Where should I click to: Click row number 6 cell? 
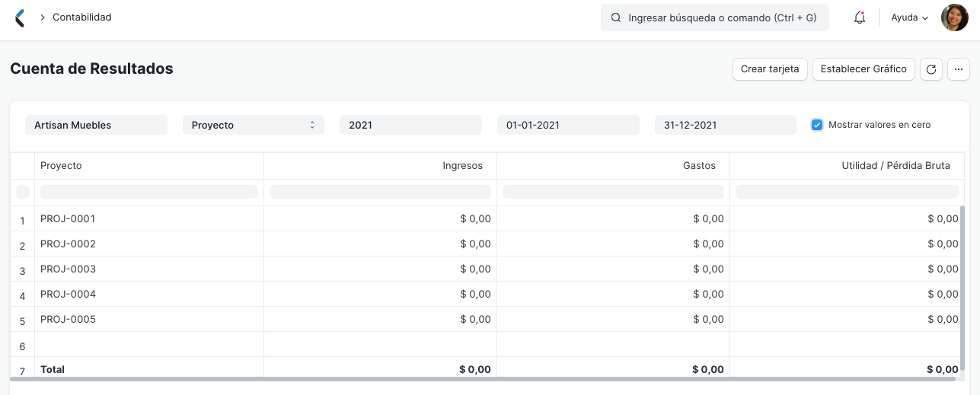22,345
